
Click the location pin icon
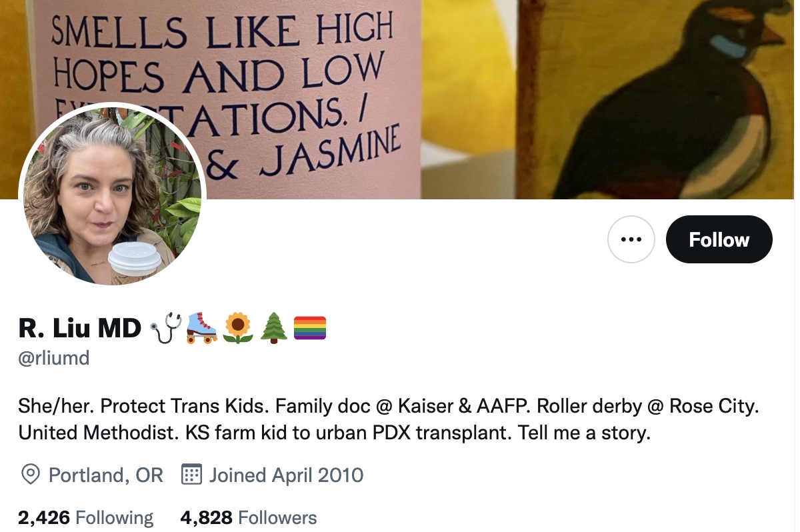coord(31,475)
